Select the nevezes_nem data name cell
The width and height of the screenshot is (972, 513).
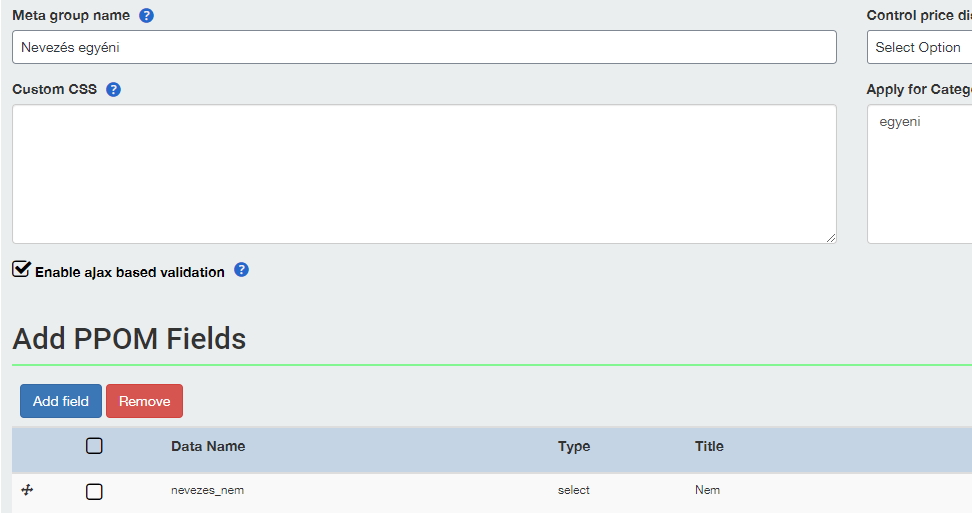click(x=208, y=490)
